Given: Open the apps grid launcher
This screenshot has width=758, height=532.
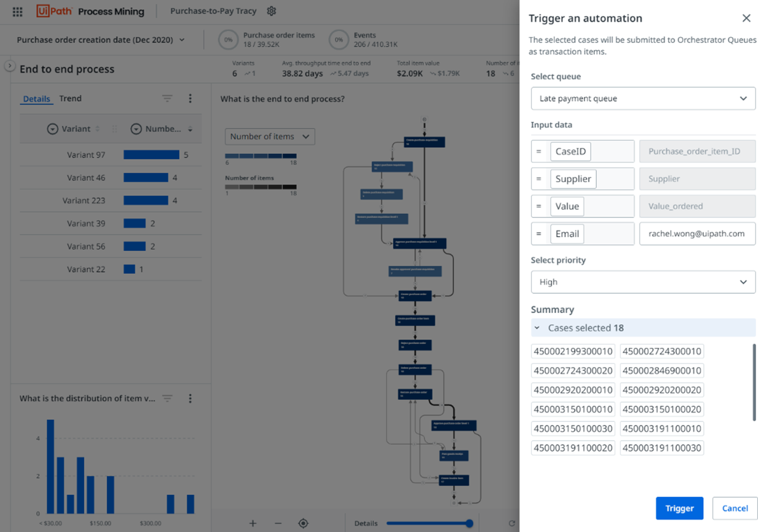Looking at the screenshot, I should (17, 12).
